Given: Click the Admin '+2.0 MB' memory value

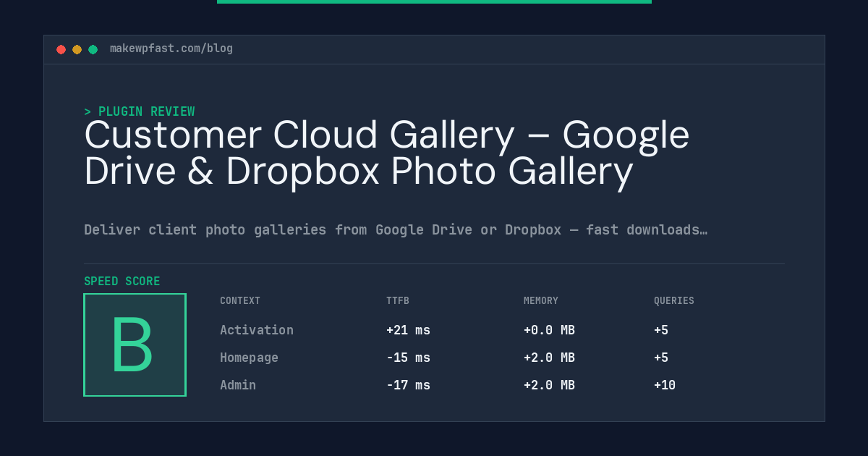Looking at the screenshot, I should click(x=549, y=385).
